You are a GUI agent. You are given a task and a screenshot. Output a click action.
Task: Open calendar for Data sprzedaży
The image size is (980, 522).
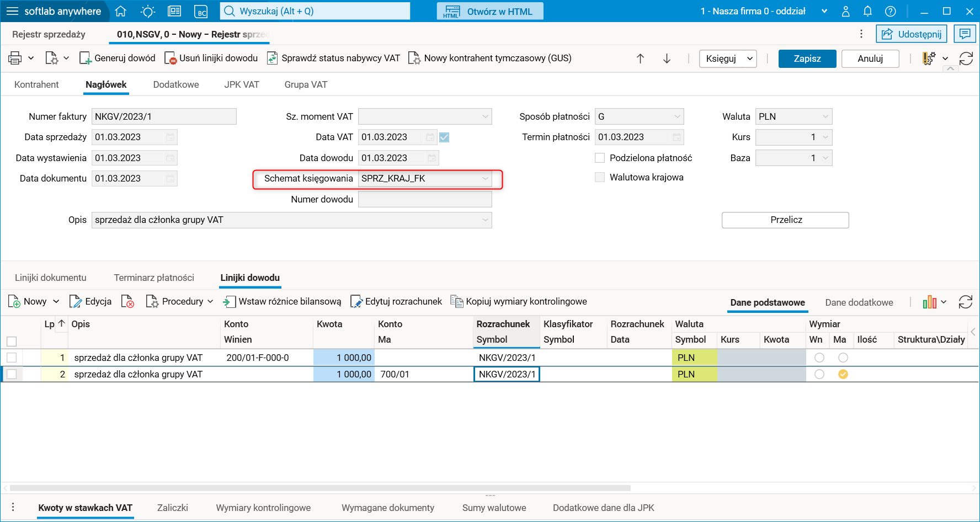(x=171, y=137)
